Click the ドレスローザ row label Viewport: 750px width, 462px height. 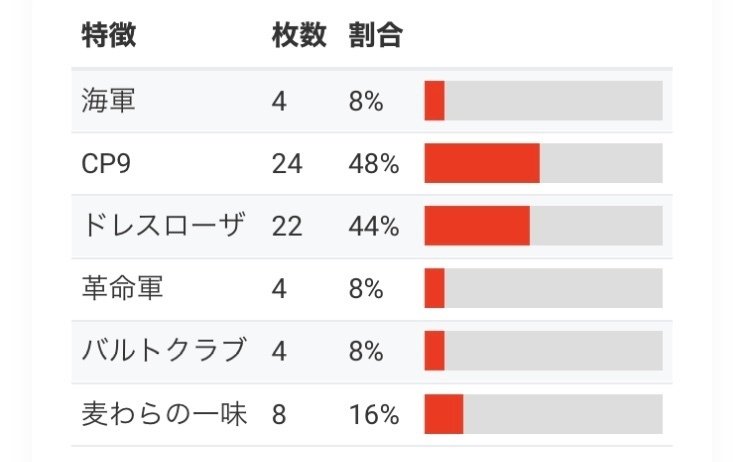(x=163, y=225)
